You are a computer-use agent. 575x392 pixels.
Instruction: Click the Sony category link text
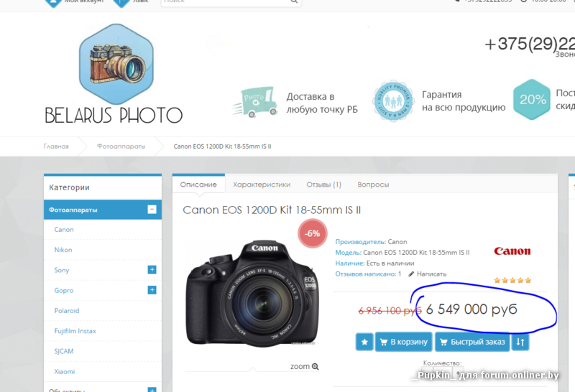point(62,270)
